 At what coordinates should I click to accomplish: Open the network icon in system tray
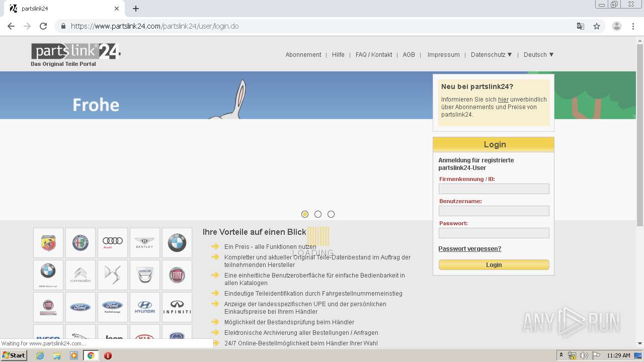(573, 355)
